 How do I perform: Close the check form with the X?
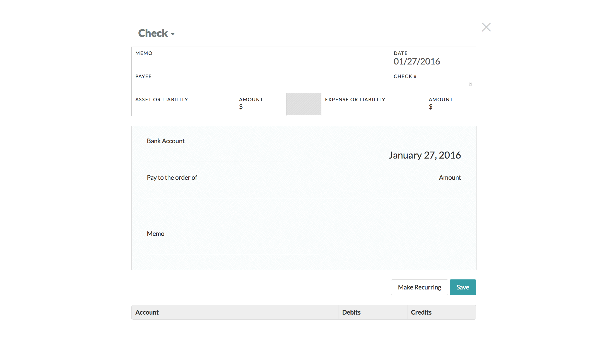[486, 27]
